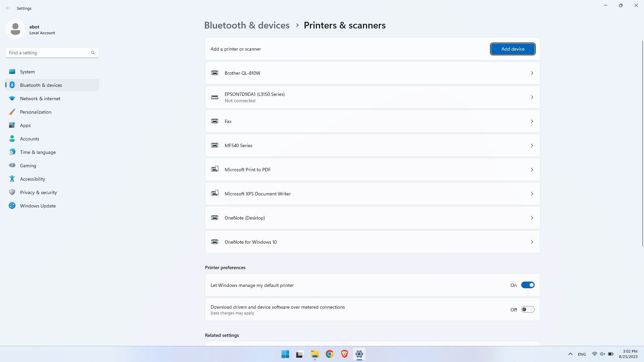Click in the Find a setting search box
The image size is (644, 362).
pyautogui.click(x=52, y=53)
